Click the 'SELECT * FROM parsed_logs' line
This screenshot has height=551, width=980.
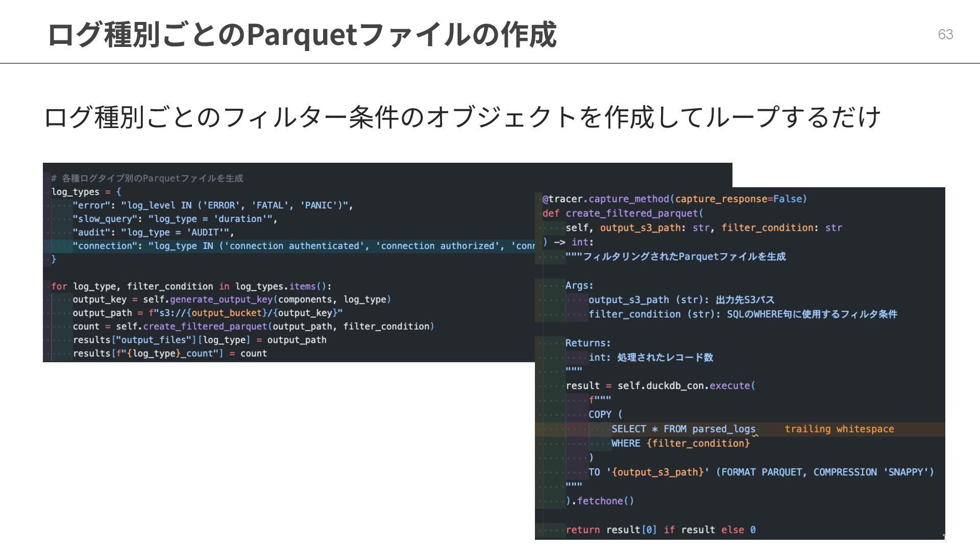click(x=683, y=429)
